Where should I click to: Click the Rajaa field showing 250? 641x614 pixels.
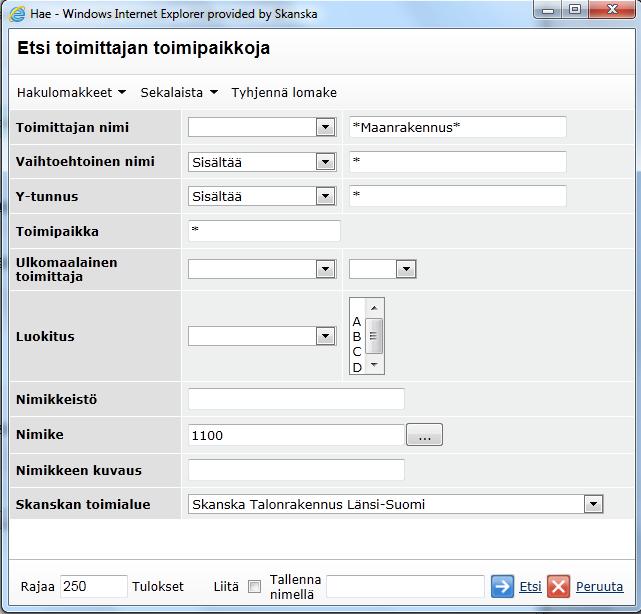click(94, 586)
